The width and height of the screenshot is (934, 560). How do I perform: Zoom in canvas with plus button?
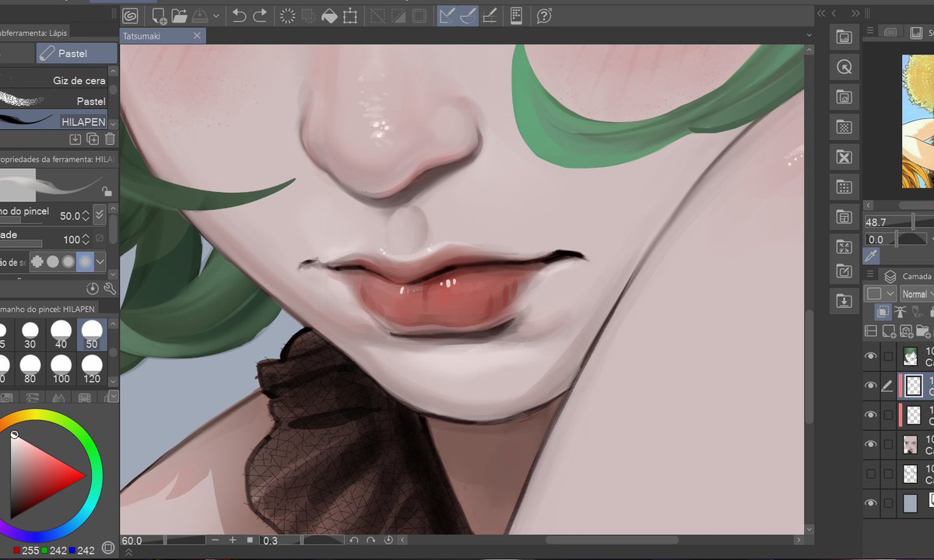(233, 540)
